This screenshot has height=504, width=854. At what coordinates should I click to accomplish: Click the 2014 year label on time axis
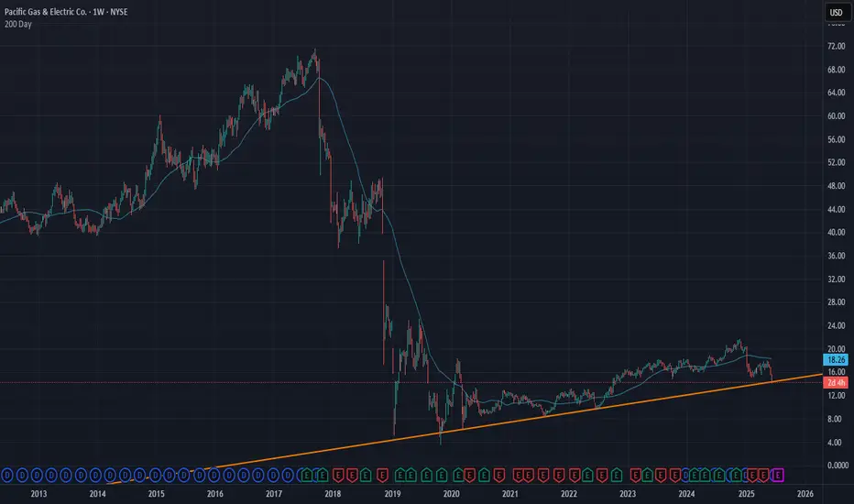pos(97,494)
